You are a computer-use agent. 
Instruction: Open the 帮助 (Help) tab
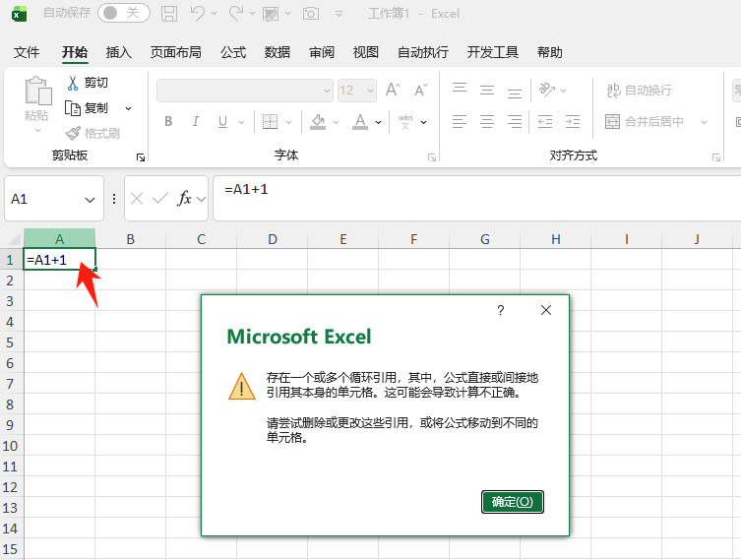[550, 52]
